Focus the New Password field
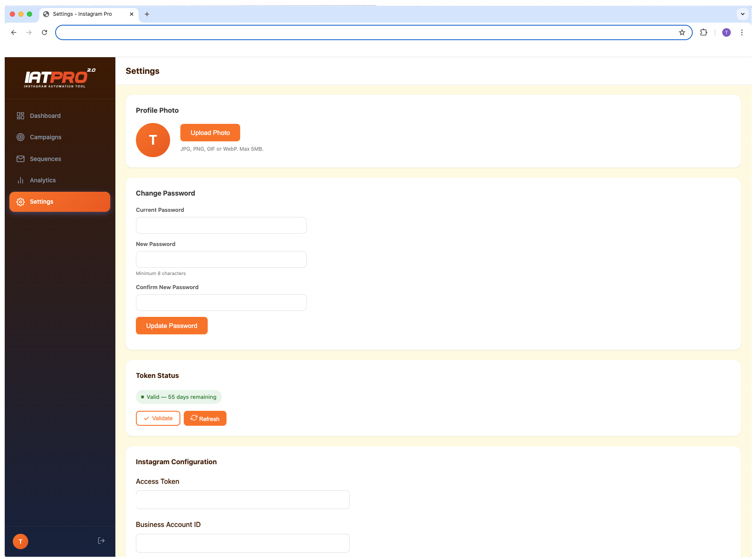 [x=221, y=260]
